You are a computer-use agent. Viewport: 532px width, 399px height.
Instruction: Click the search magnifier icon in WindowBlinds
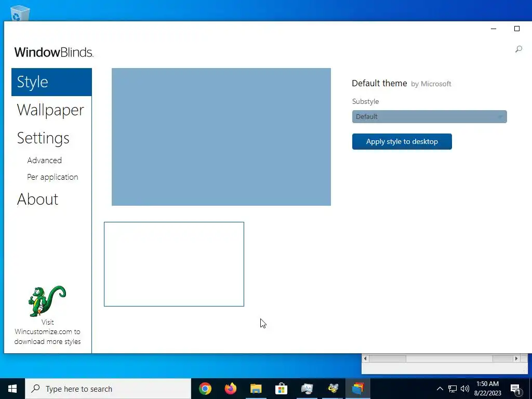pos(518,49)
